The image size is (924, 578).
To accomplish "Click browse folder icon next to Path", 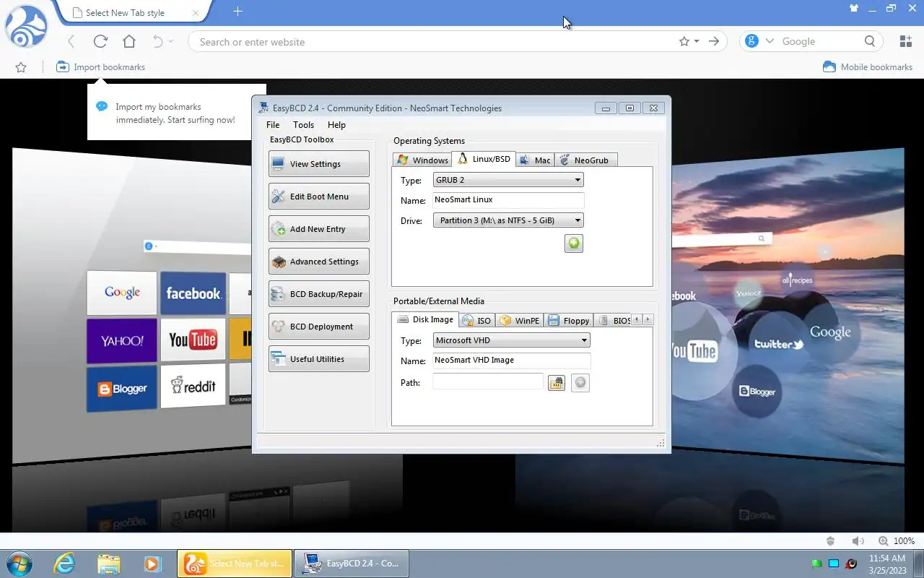I will pos(556,383).
